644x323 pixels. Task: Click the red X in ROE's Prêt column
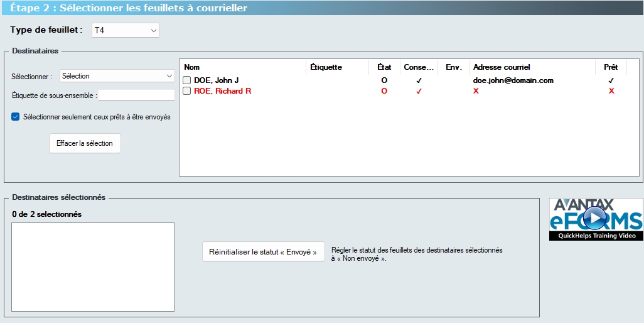point(611,91)
